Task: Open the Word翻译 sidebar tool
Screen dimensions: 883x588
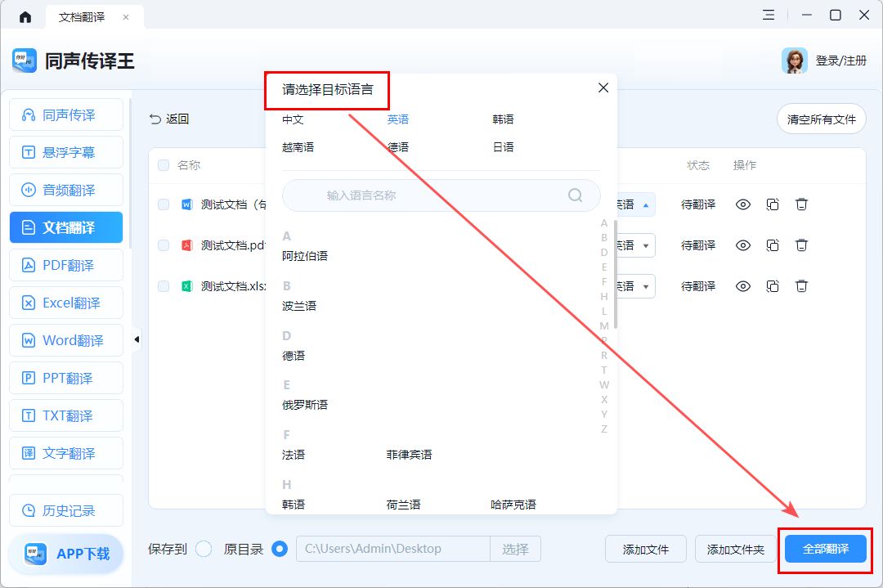Action: (65, 340)
